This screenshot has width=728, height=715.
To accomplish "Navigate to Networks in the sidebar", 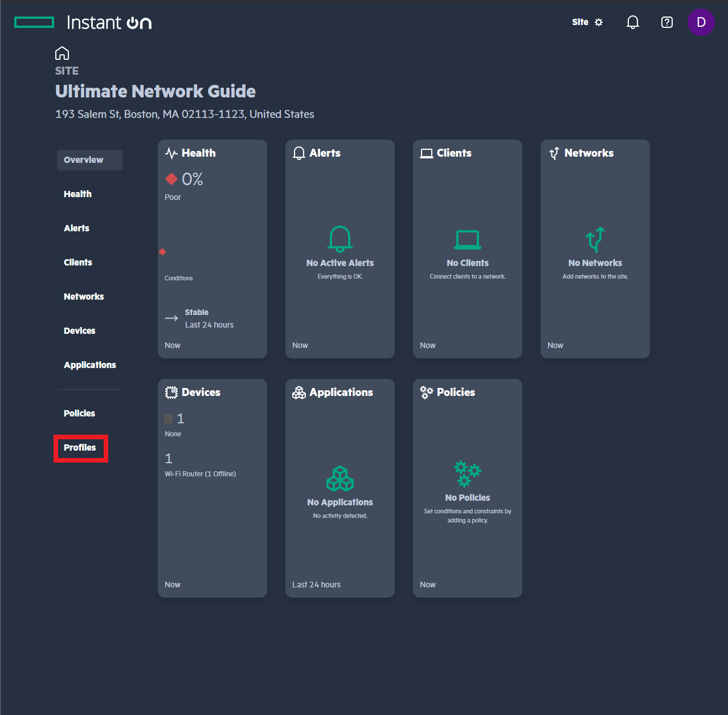I will coord(84,297).
